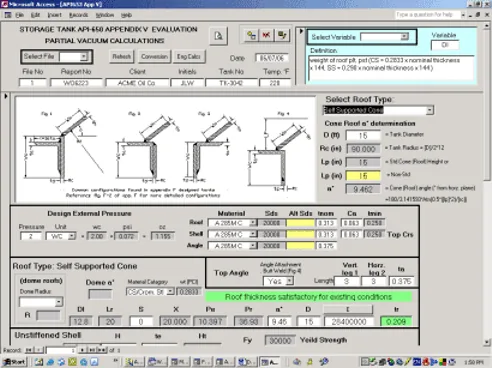
Task: Open the pressure Unit WC dropdown
Action: coord(72,236)
